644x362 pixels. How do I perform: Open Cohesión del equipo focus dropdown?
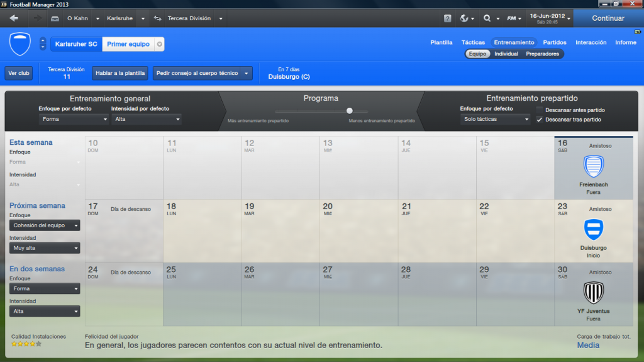point(45,225)
